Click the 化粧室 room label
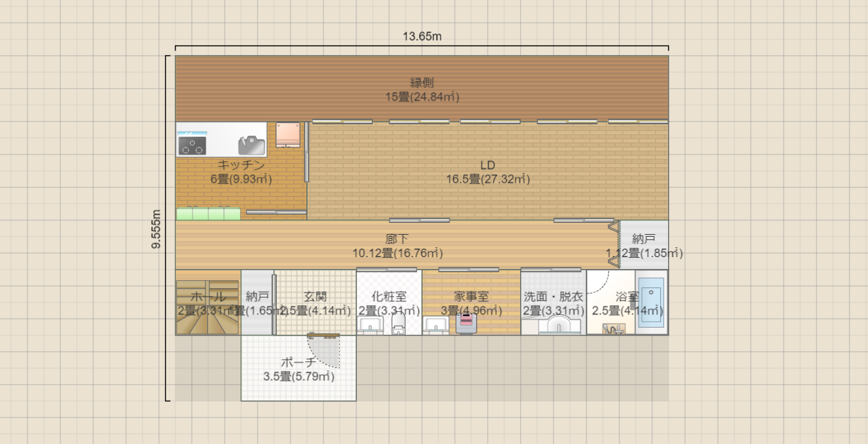The image size is (868, 444). click(389, 297)
